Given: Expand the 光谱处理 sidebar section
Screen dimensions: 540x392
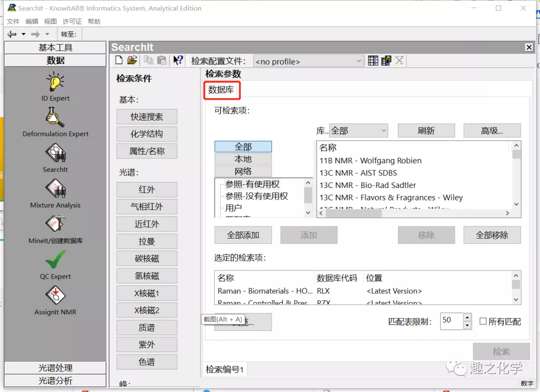Looking at the screenshot, I should [x=55, y=368].
